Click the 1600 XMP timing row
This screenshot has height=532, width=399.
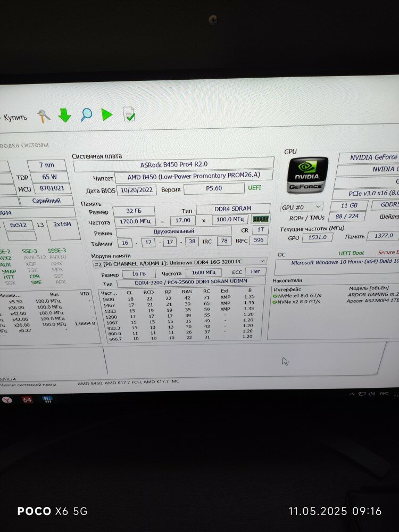click(180, 298)
